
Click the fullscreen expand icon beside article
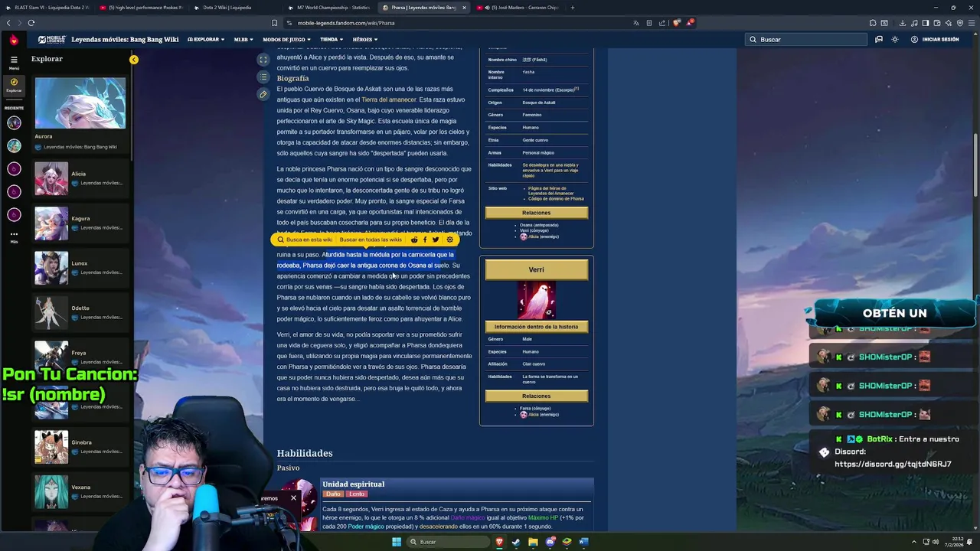(x=263, y=60)
